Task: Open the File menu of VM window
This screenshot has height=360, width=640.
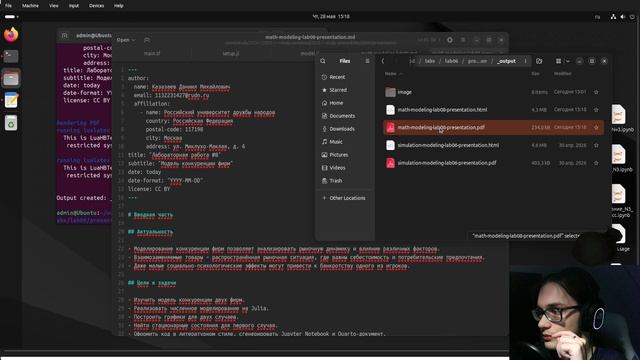Action: (8, 6)
